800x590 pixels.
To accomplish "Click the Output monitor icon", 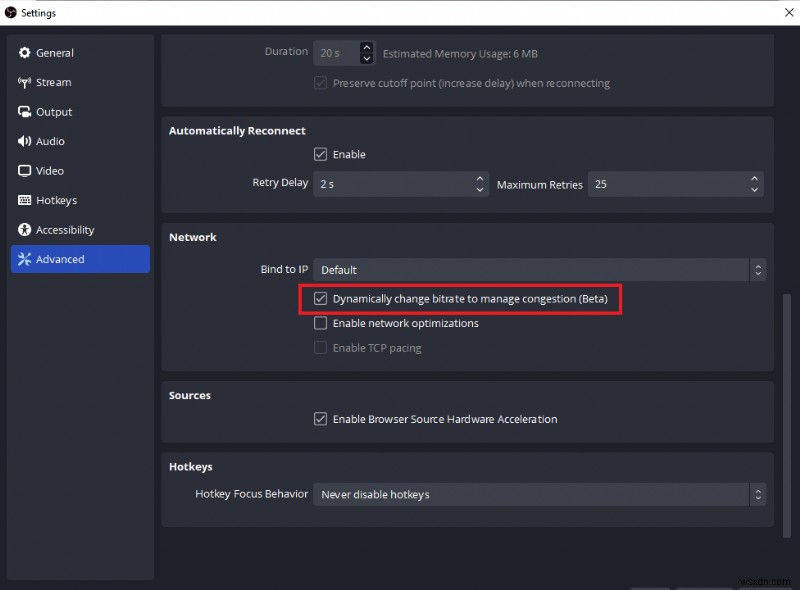I will click(24, 112).
